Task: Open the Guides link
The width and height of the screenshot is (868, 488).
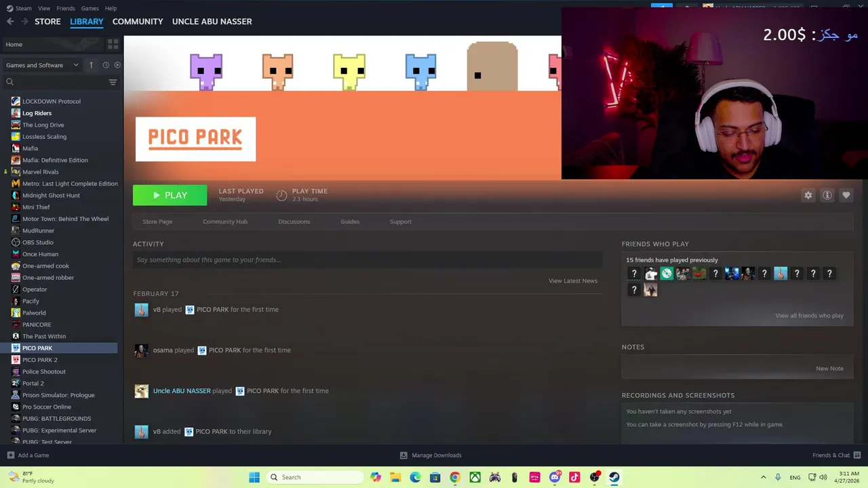Action: [x=350, y=222]
